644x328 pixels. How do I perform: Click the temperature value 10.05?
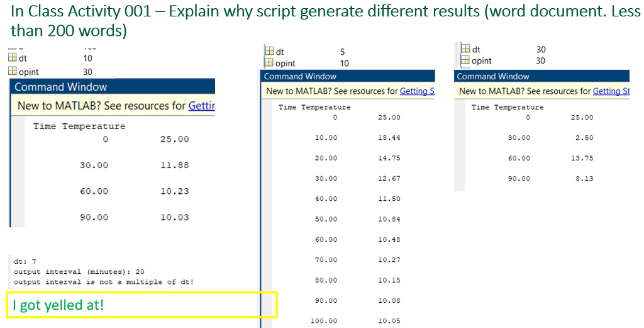389,320
